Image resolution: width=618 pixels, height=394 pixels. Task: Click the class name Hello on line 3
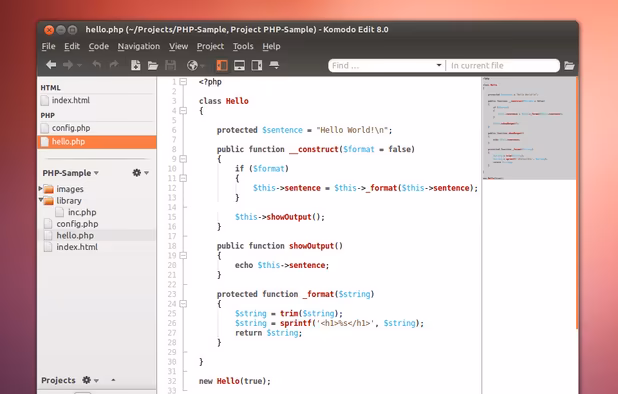coord(237,101)
